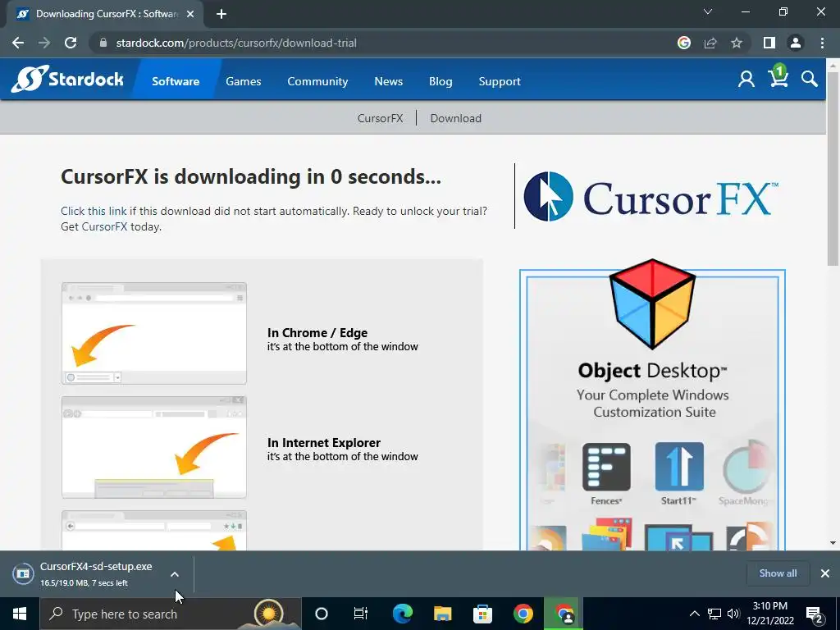Go forward with the browser arrow

coord(44,43)
